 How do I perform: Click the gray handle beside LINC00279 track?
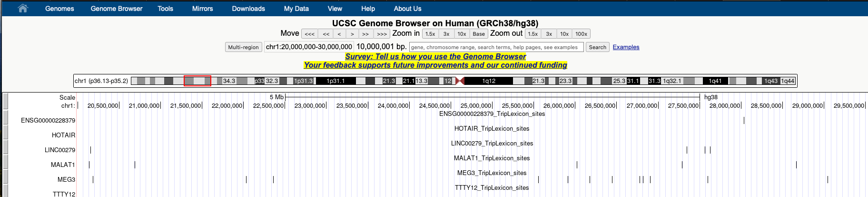coord(6,147)
